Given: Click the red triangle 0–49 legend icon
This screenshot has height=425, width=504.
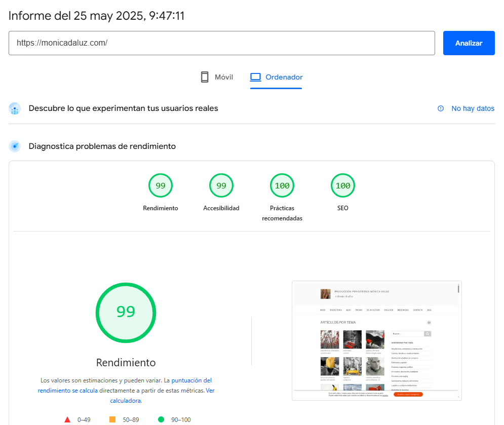Looking at the screenshot, I should click(67, 419).
